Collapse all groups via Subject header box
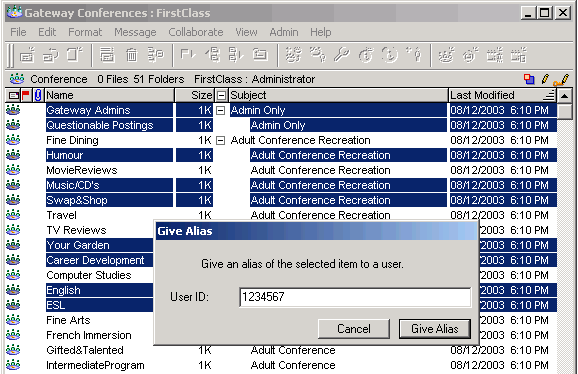This screenshot has height=374, width=578. (221, 96)
